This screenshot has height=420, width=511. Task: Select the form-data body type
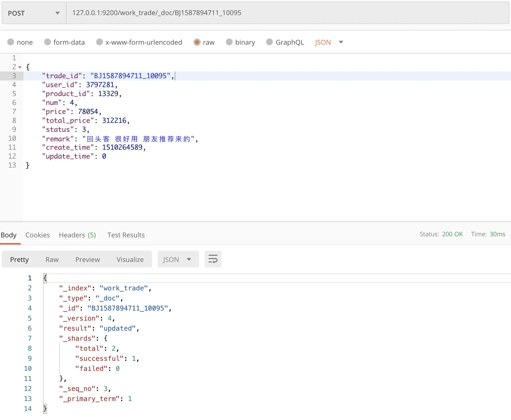click(64, 42)
